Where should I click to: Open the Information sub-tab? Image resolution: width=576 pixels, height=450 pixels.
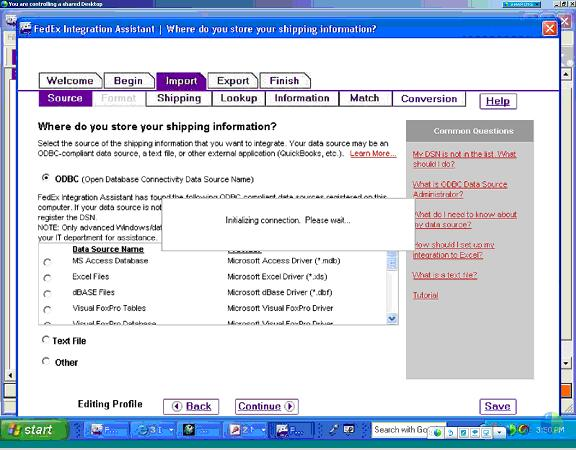coord(302,98)
